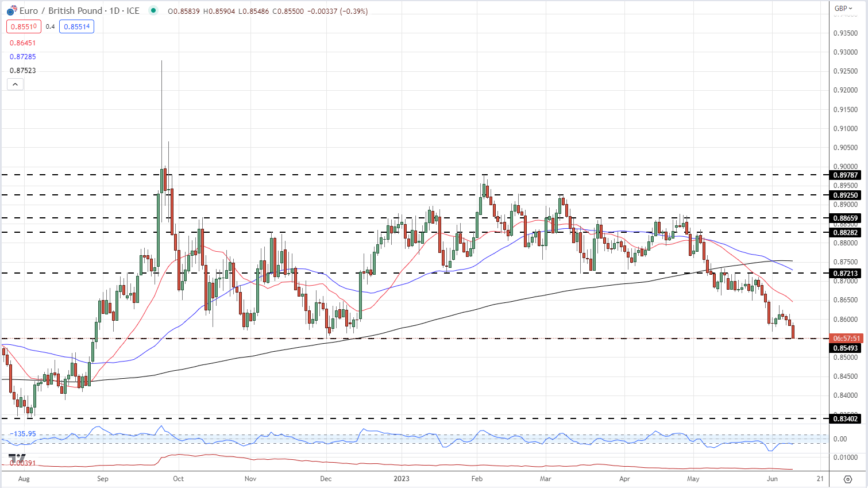
Task: Open the chart settings gear icon
Action: click(x=848, y=479)
